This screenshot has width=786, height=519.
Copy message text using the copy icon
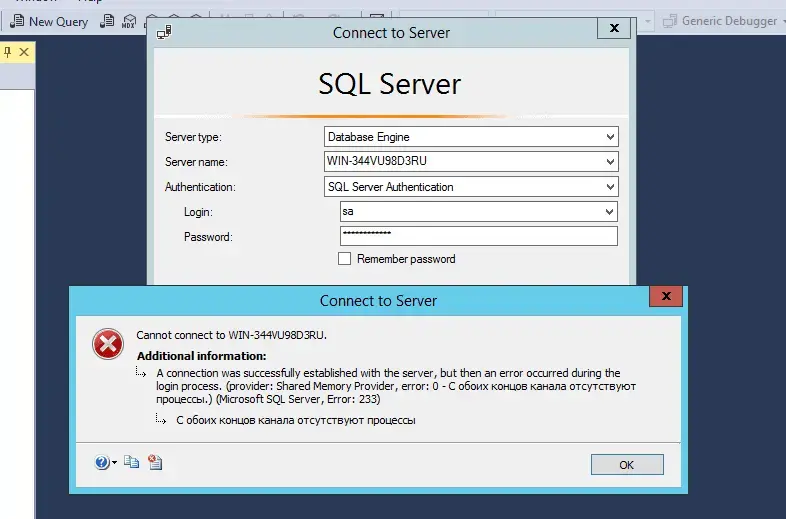pos(131,461)
